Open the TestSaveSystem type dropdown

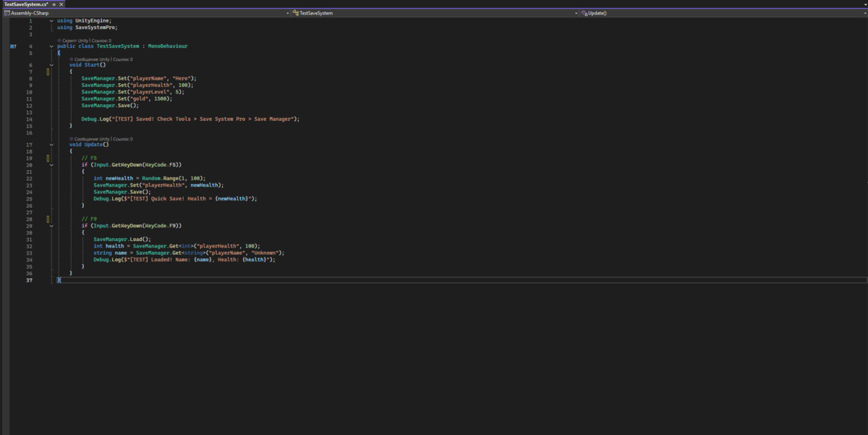click(x=576, y=13)
